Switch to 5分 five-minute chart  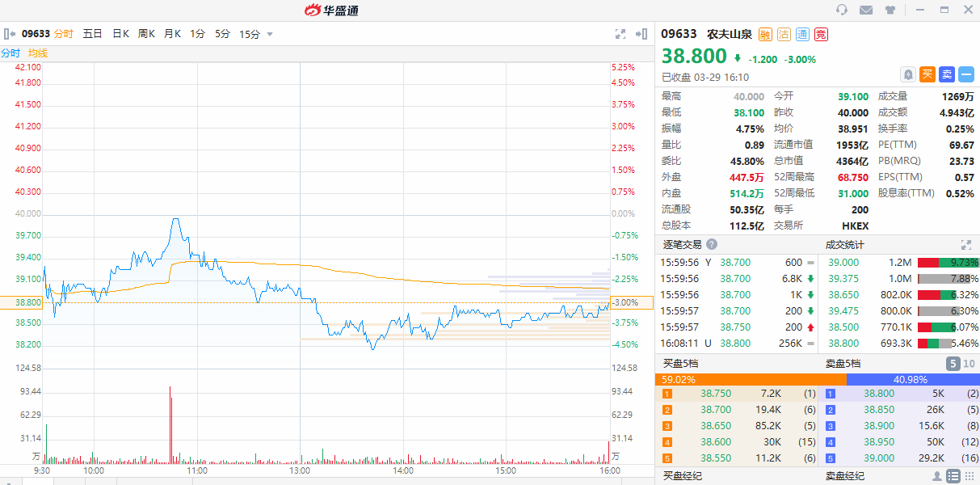point(222,34)
